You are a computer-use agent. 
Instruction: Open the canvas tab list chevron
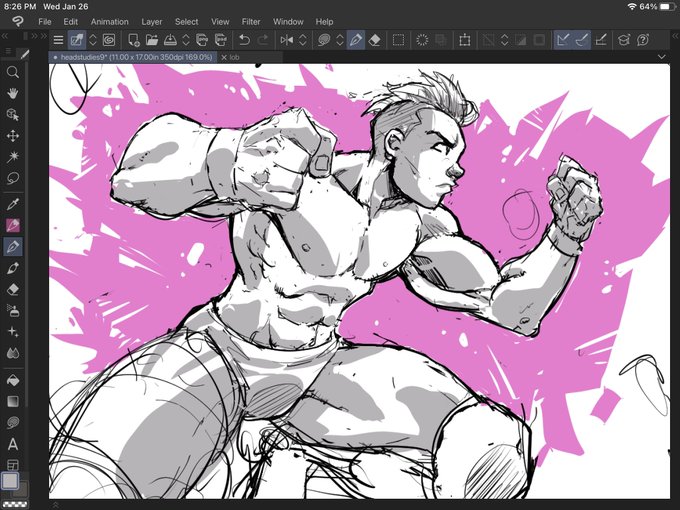click(661, 57)
